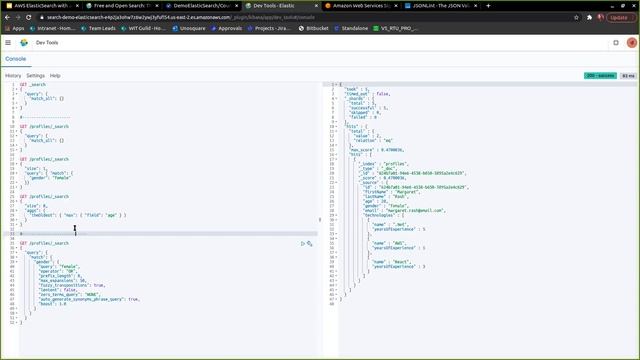Run the request with the play icon
Image resolution: width=640 pixels, height=360 pixels.
pos(303,244)
